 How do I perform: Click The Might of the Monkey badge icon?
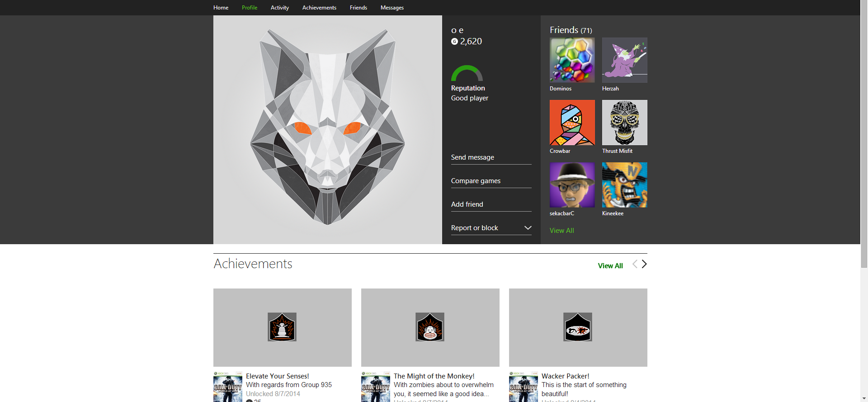(x=430, y=327)
